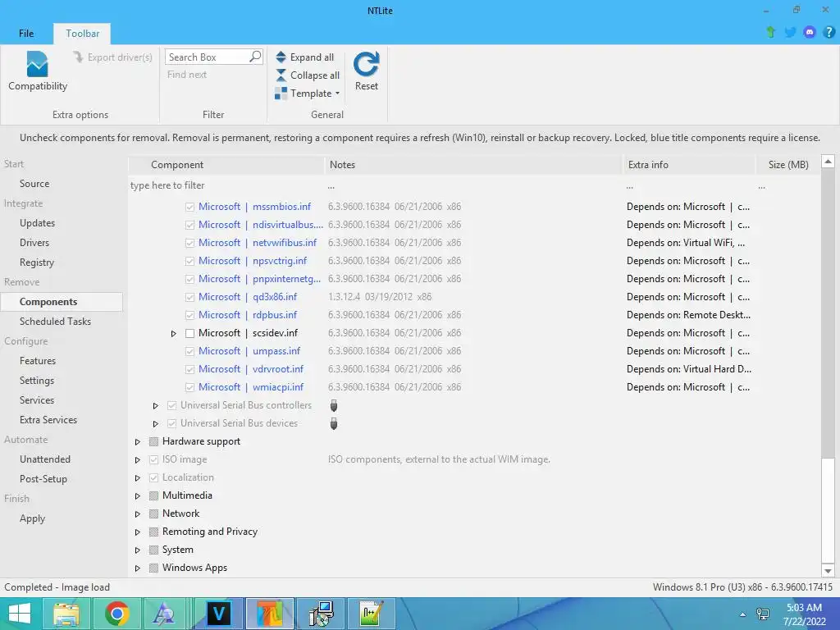Toggle Hardware support checkbox
This screenshot has height=630, width=840.
point(153,441)
